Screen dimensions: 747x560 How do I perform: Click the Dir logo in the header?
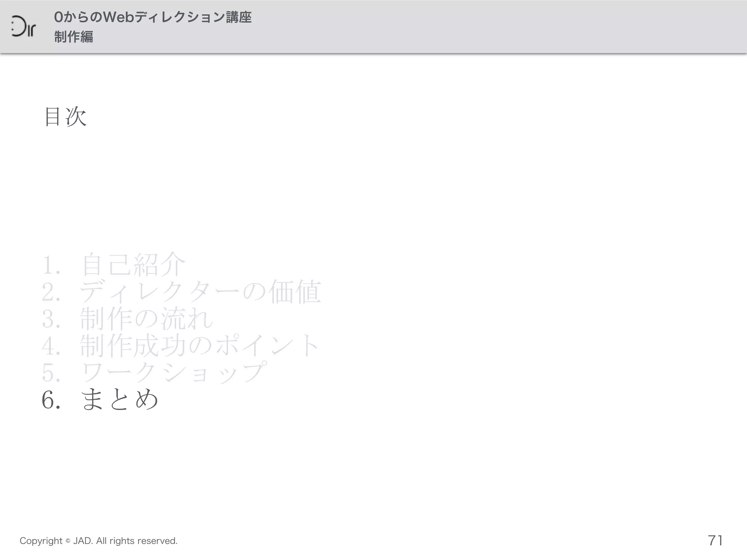coord(23,26)
